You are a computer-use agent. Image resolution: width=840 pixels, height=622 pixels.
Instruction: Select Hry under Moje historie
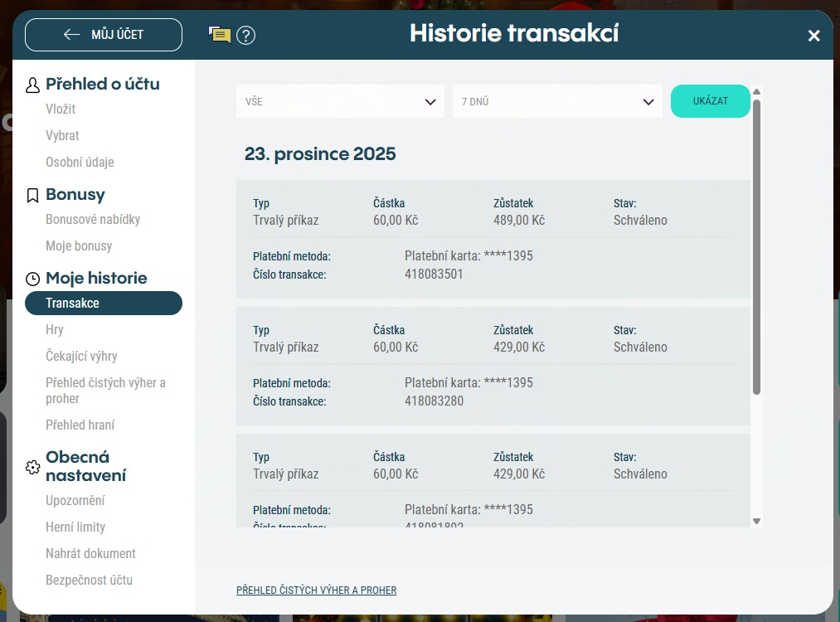55,329
